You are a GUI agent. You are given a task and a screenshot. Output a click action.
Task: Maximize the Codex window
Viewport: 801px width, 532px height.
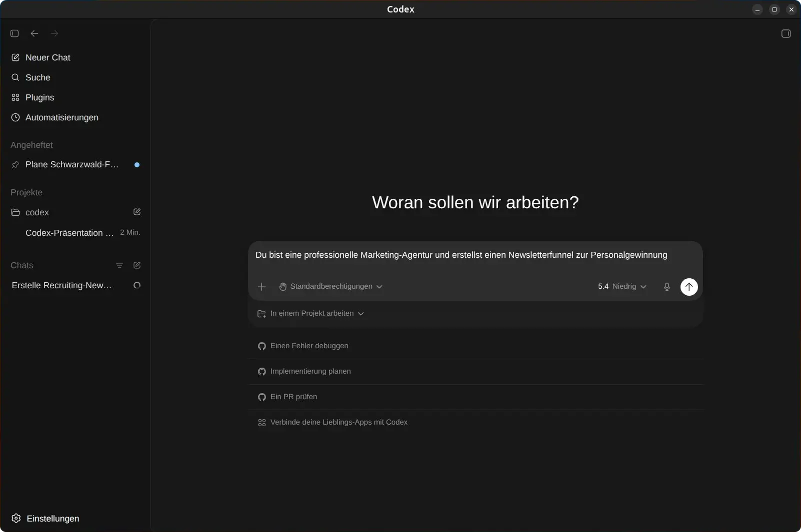774,9
